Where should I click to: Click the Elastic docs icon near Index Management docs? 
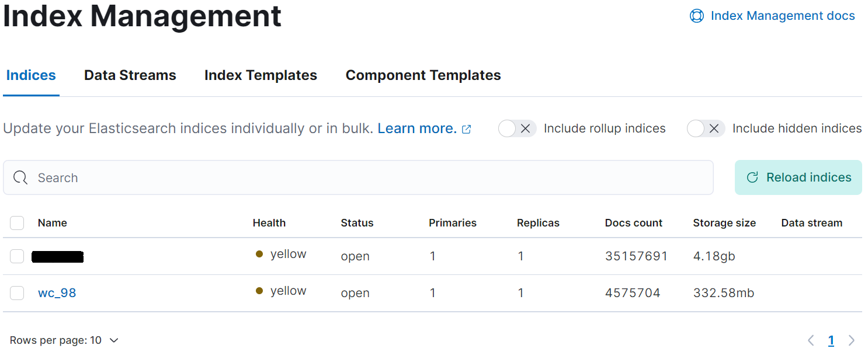pyautogui.click(x=696, y=16)
